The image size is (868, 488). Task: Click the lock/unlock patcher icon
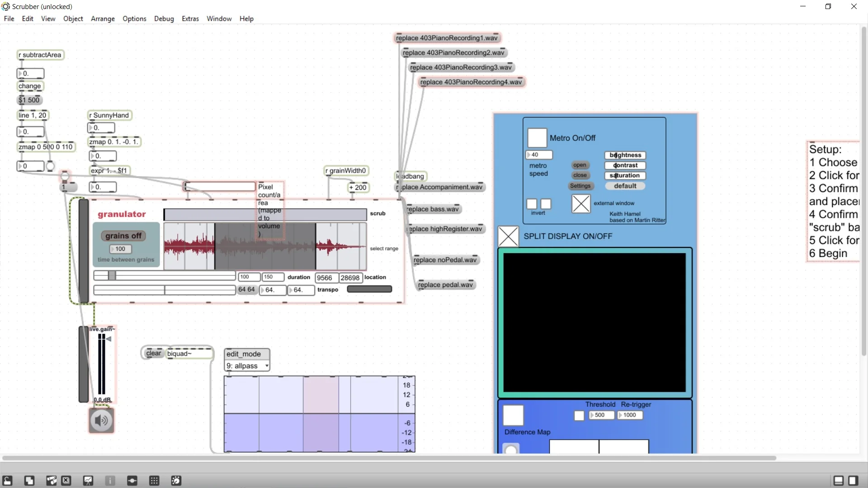click(x=8, y=481)
